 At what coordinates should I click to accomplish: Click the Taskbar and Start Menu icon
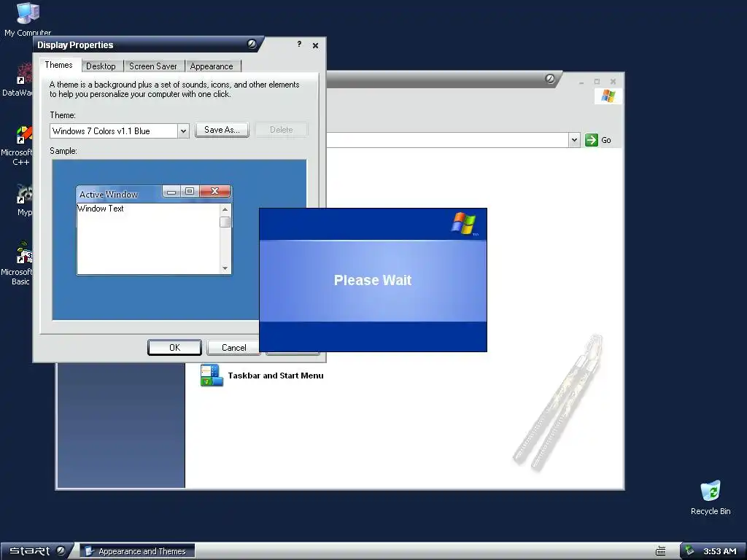(x=212, y=376)
